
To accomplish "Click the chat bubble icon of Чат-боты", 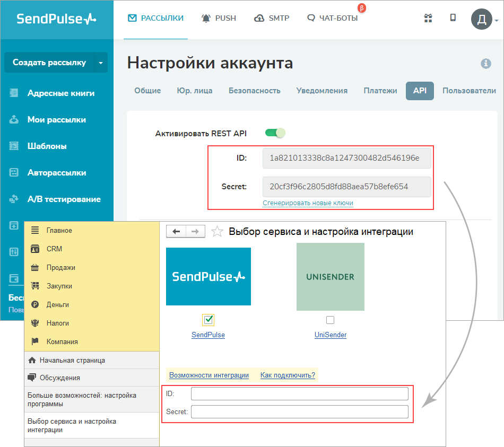I will 311,18.
